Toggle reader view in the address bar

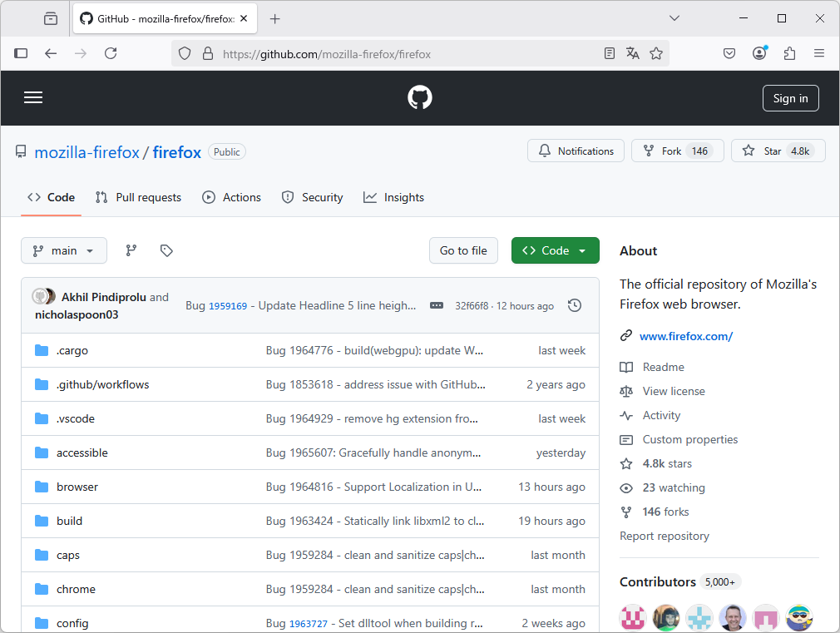[x=609, y=52]
